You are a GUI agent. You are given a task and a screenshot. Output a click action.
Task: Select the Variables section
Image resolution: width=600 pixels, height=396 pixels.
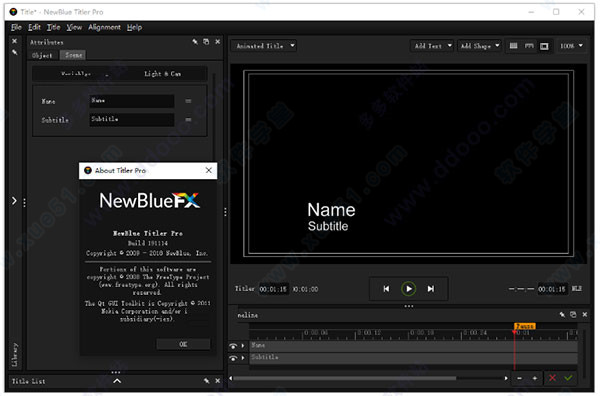(x=76, y=73)
